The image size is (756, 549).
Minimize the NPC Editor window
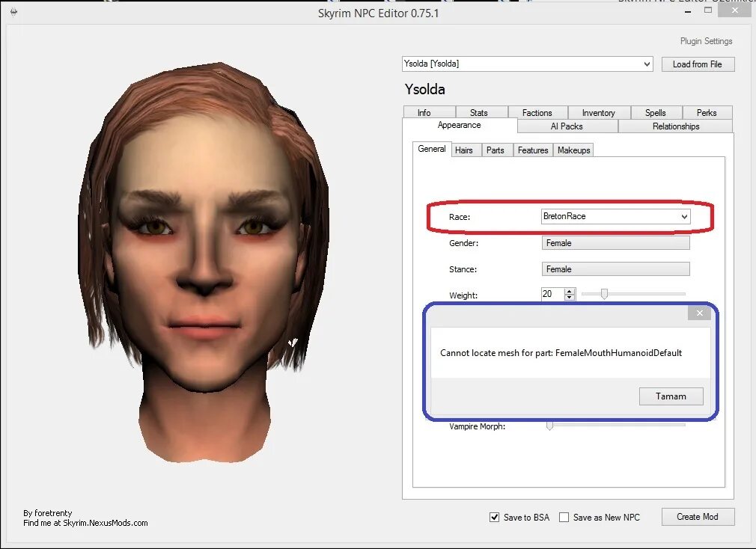click(688, 12)
